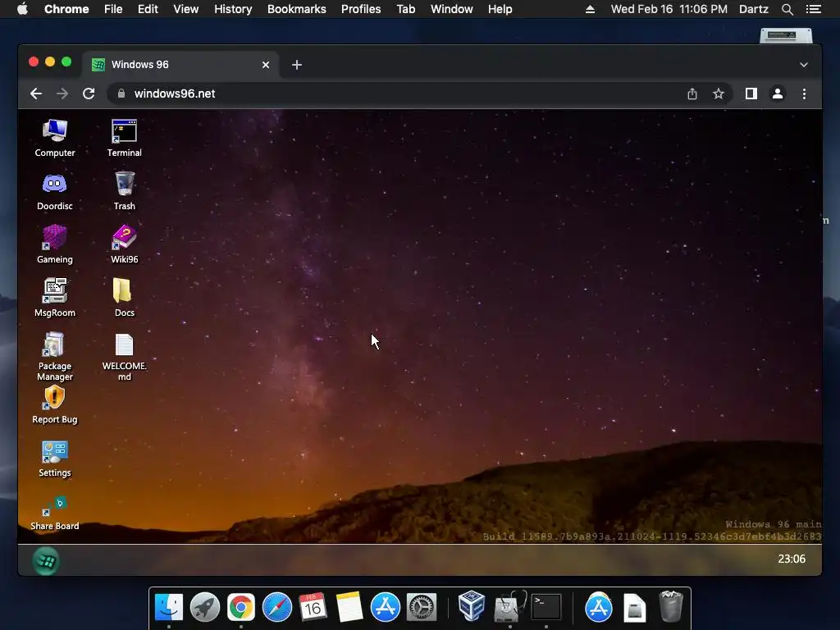Open the Chrome application menu
840x630 pixels.
coord(66,9)
